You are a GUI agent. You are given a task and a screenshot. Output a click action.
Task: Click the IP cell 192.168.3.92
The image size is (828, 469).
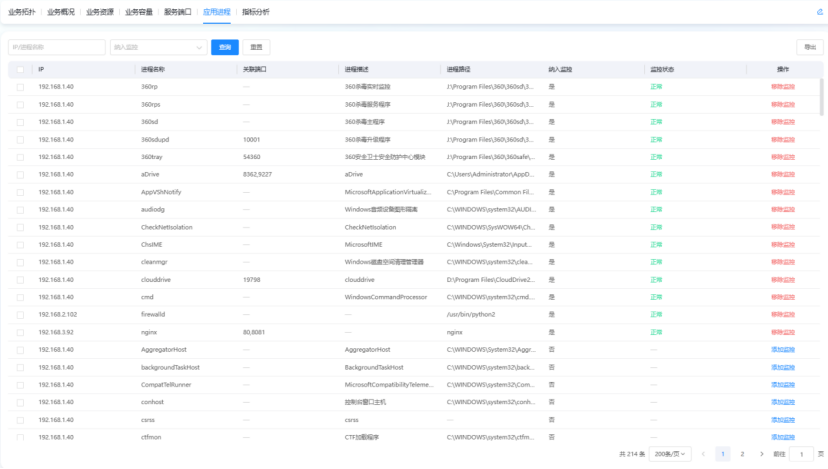tap(56, 332)
